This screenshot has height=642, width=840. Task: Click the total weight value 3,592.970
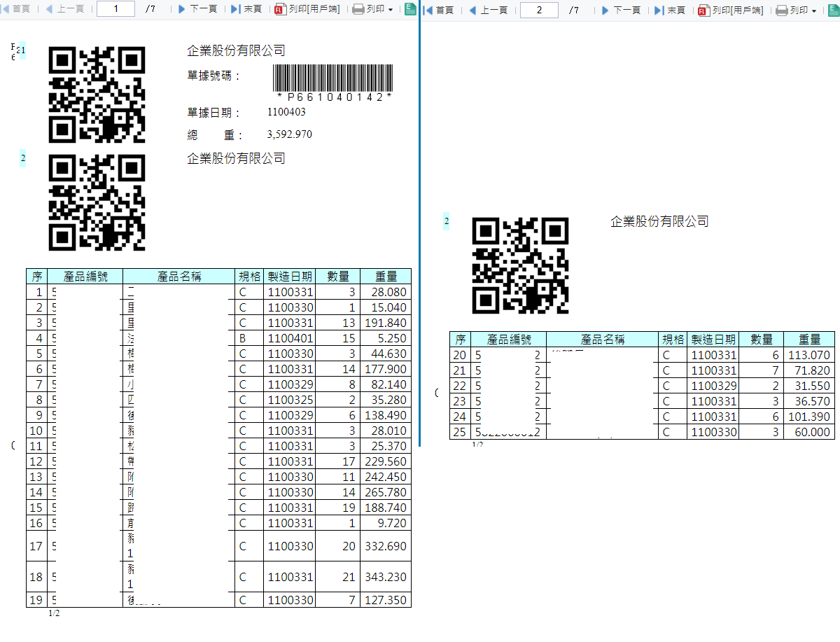tap(290, 134)
